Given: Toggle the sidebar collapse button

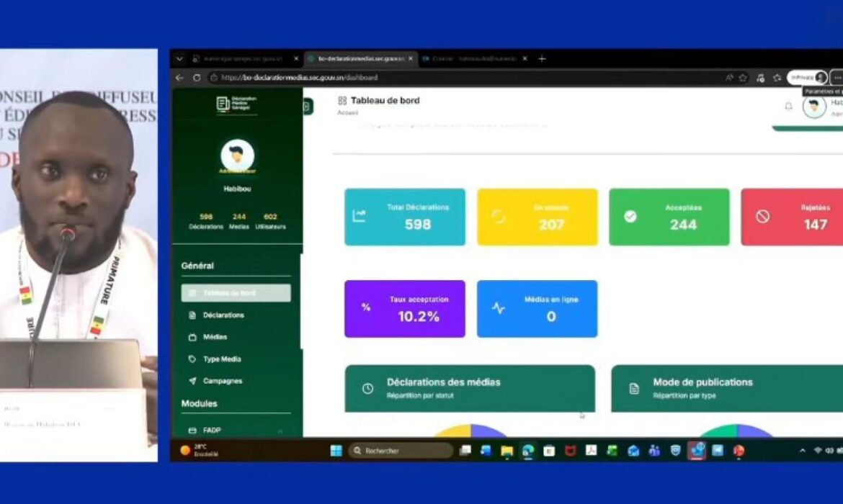Looking at the screenshot, I should coord(307,107).
